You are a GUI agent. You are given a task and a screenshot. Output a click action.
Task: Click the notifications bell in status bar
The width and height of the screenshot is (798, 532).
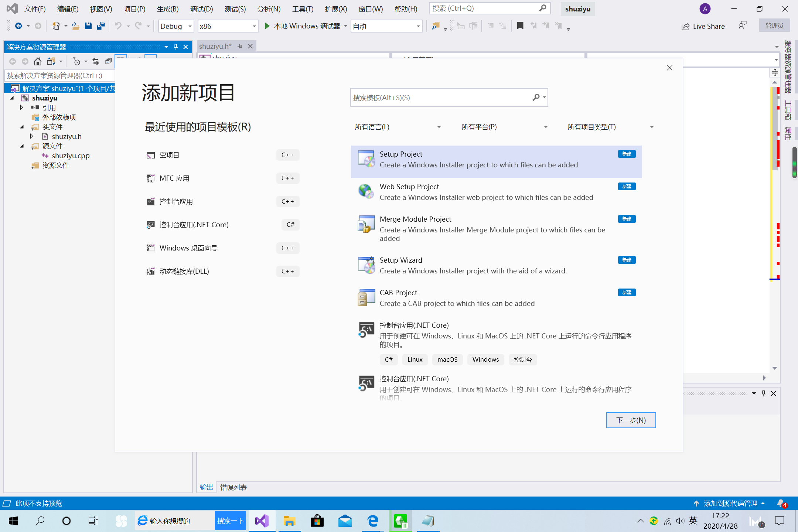pos(781,503)
